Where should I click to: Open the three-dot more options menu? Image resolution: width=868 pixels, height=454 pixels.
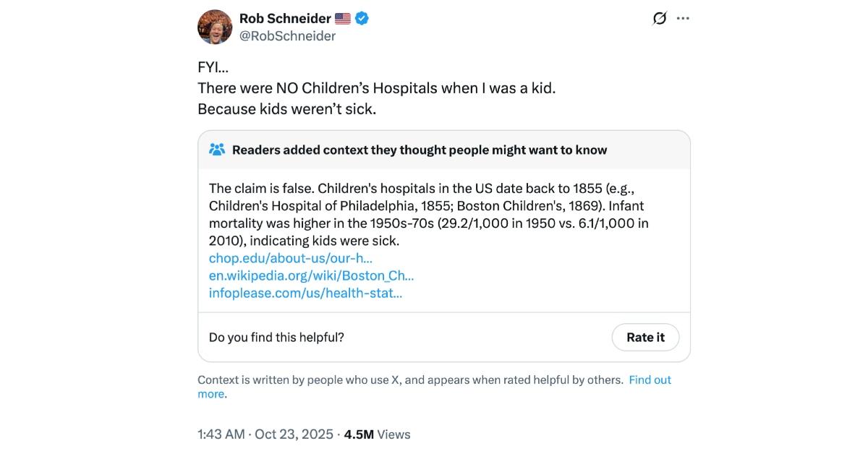(683, 19)
